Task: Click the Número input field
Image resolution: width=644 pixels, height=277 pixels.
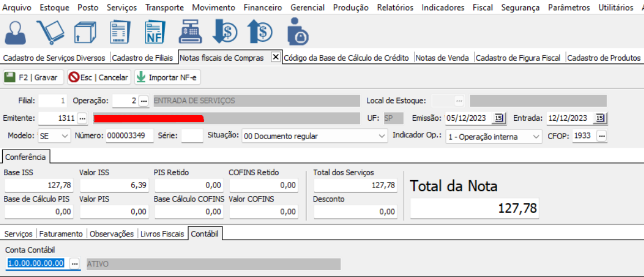Action: (129, 136)
